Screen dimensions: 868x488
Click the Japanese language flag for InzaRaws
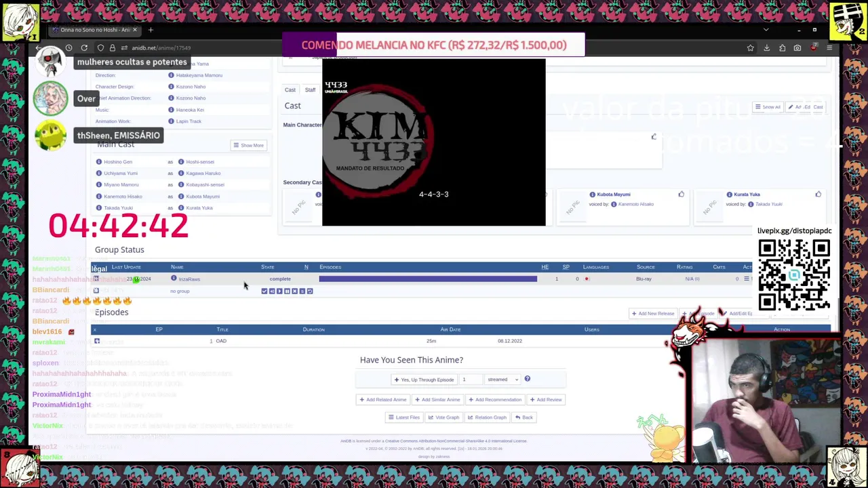click(587, 279)
